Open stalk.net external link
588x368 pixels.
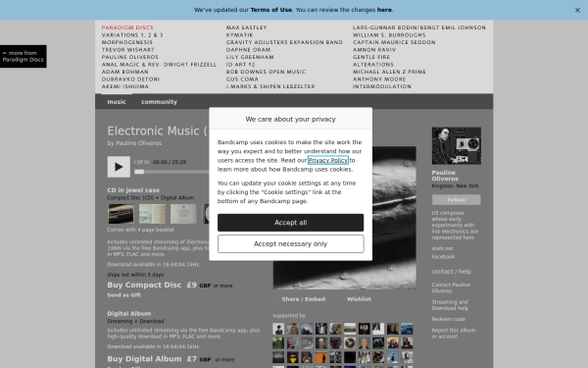[x=442, y=248]
